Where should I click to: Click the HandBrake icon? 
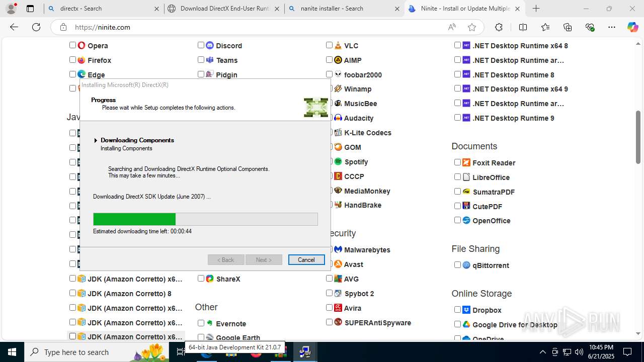[x=338, y=205]
